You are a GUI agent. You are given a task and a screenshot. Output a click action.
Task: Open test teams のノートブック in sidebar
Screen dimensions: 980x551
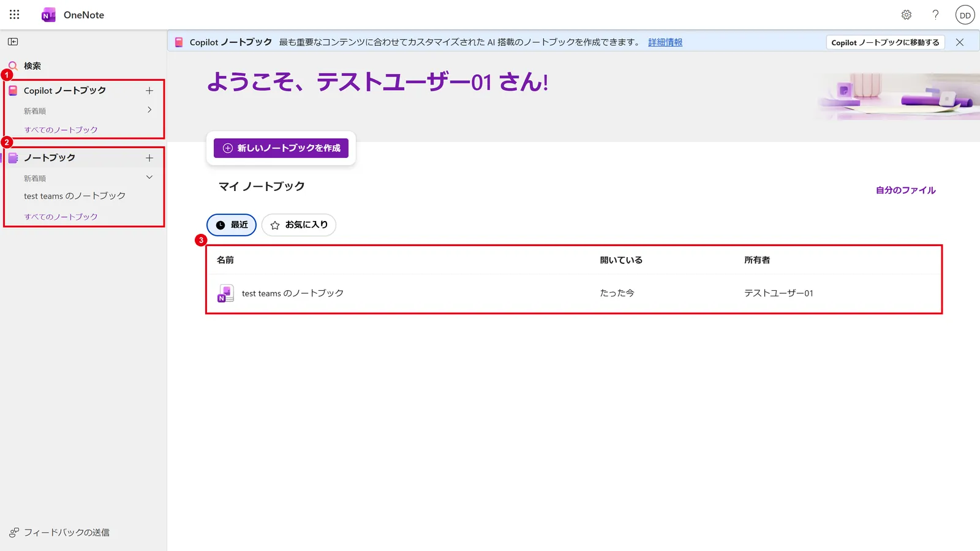pyautogui.click(x=75, y=196)
